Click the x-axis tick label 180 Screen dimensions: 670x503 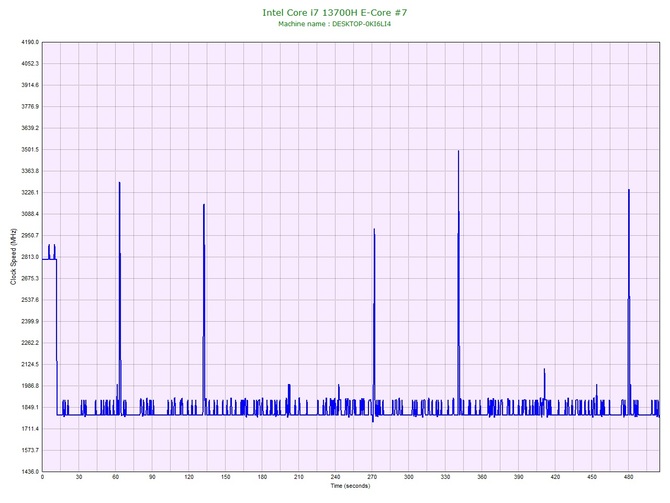pos(262,477)
